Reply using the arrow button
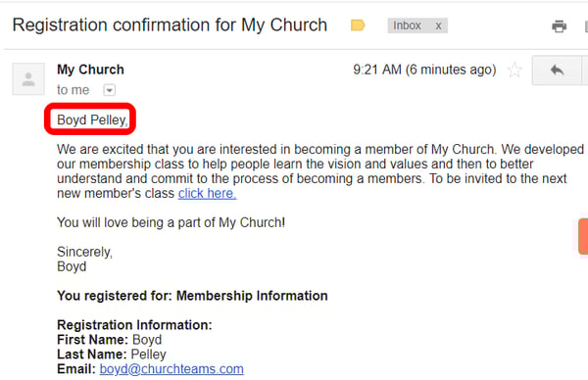This screenshot has height=380, width=588. 557,71
